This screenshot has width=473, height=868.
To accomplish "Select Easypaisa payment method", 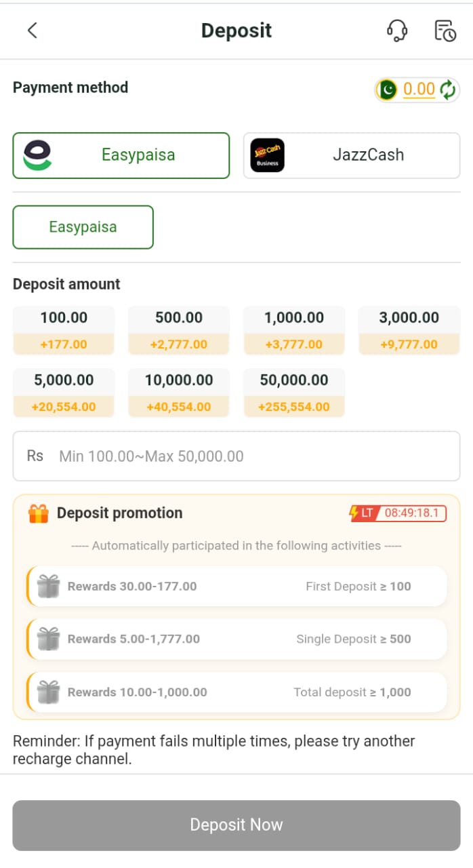I will 121,155.
